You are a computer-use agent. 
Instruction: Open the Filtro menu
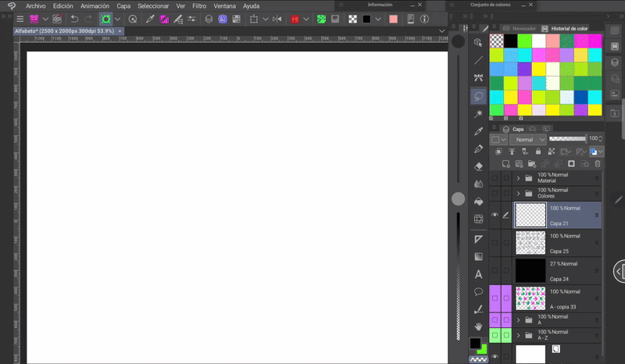tap(199, 6)
